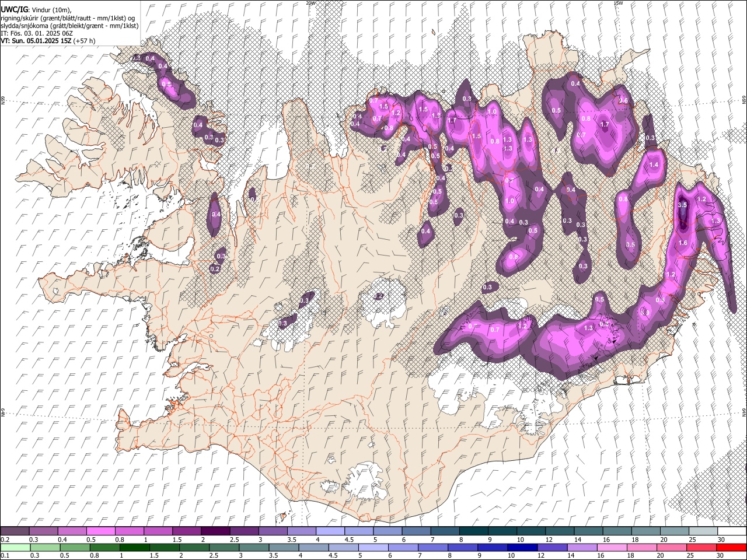
Task: Select the pale green 0.1 swatch in rain scale
Action: click(x=15, y=548)
